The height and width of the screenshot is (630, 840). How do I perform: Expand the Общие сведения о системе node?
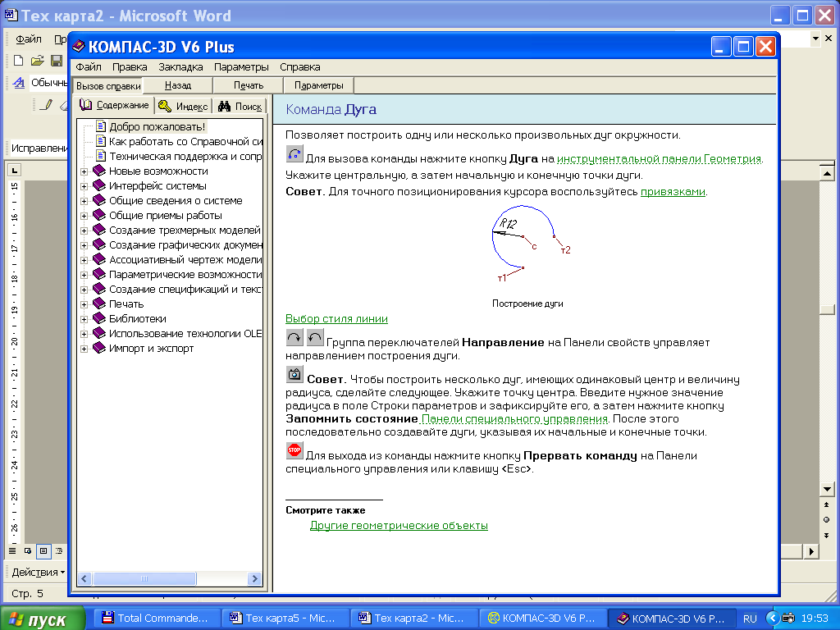coord(84,202)
